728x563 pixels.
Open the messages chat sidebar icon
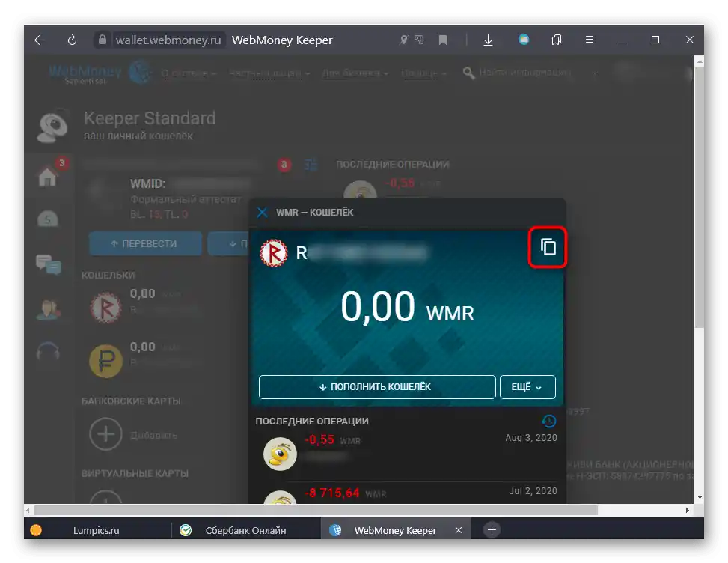49,264
